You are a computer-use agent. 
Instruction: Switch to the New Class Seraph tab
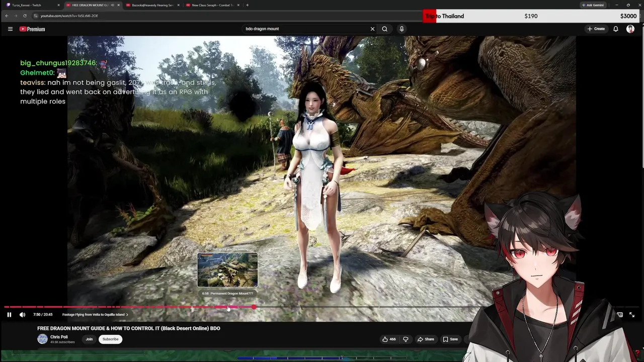tap(211, 5)
